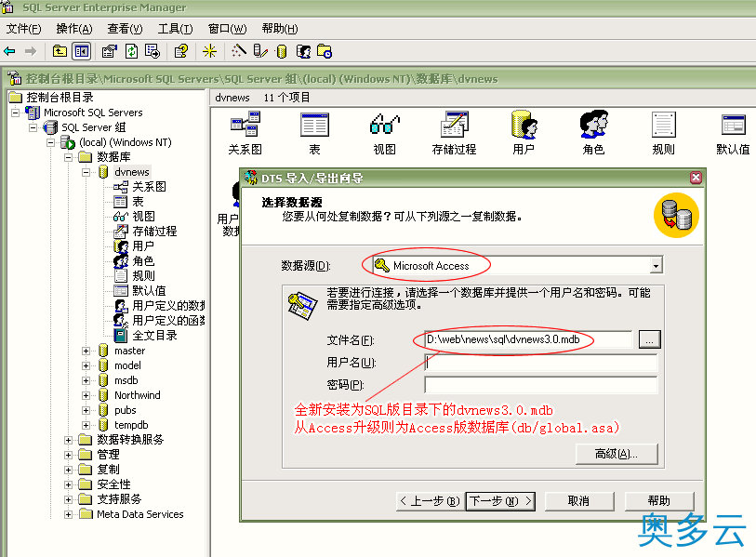Open the 窗口(W) menu
Screen dimensions: 756x557
pos(227,29)
